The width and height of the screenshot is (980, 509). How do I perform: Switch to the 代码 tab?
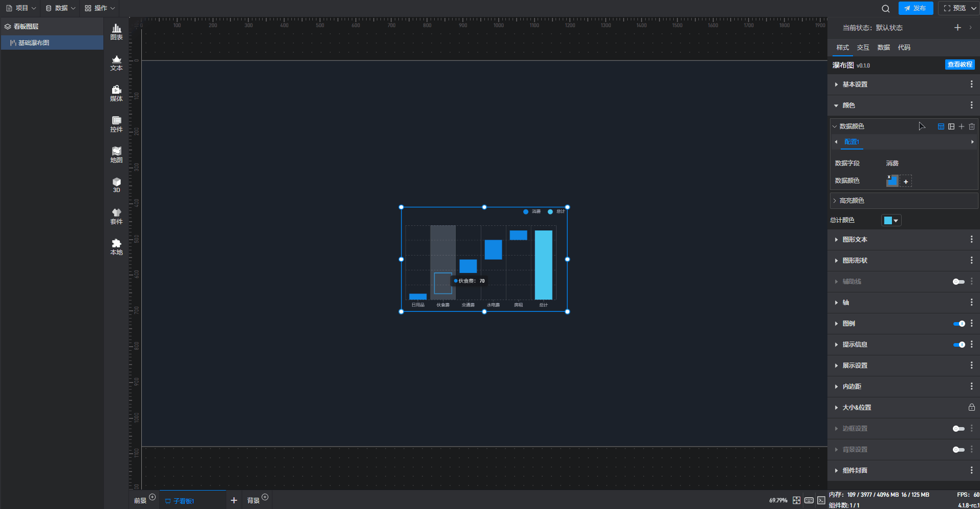pos(904,48)
